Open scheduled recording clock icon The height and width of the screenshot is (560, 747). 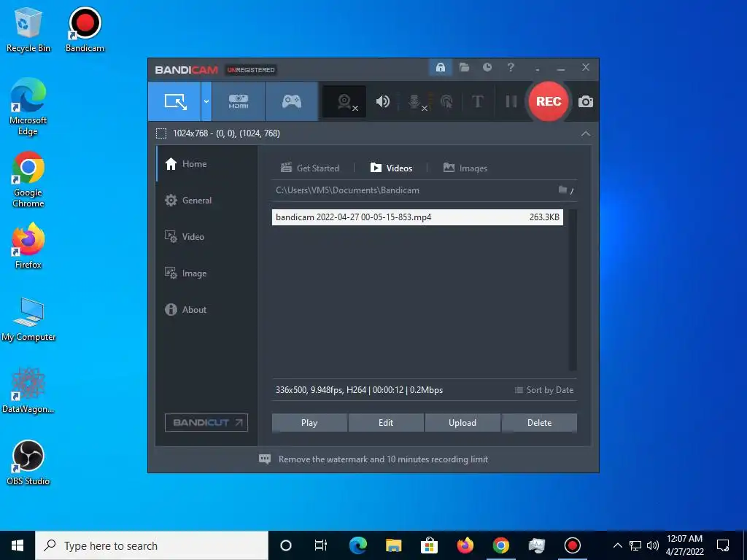pyautogui.click(x=487, y=67)
